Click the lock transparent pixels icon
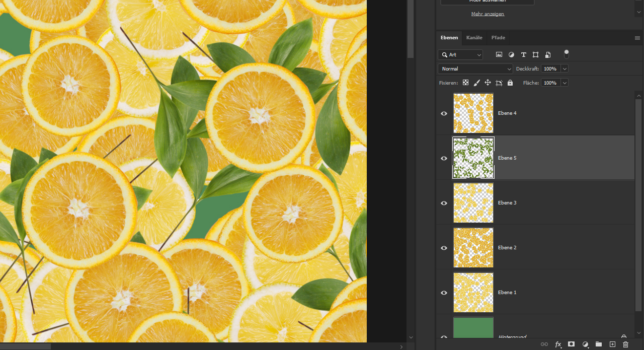 coord(465,83)
